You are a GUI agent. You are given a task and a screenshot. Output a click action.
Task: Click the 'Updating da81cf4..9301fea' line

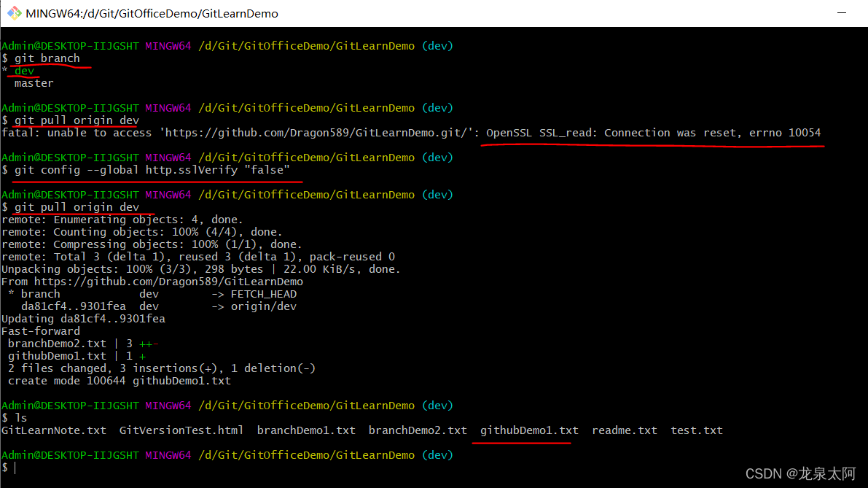pos(83,319)
